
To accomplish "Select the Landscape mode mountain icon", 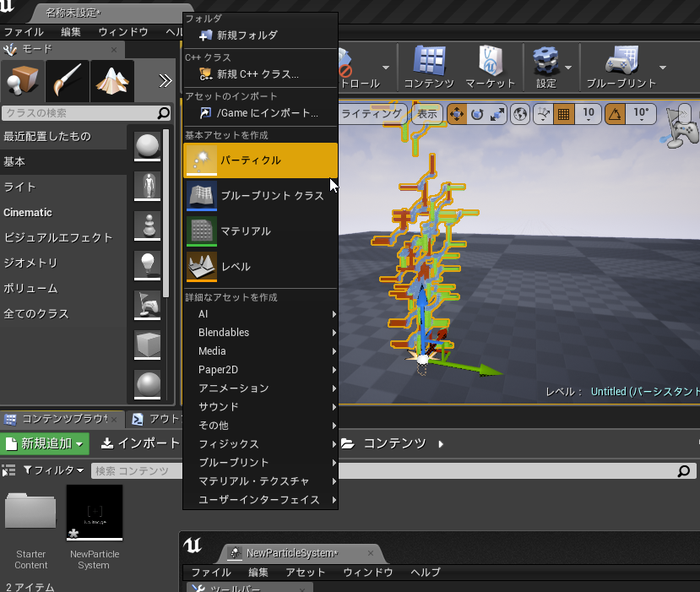I will tap(112, 81).
